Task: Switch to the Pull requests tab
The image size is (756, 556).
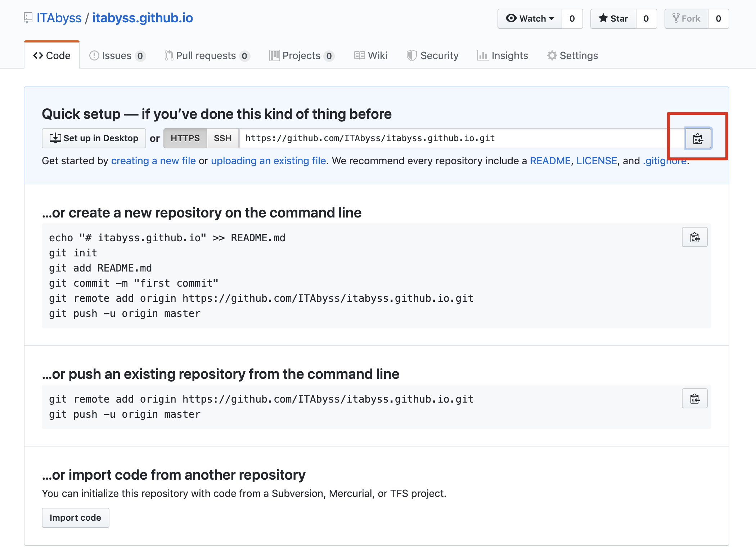Action: tap(207, 55)
